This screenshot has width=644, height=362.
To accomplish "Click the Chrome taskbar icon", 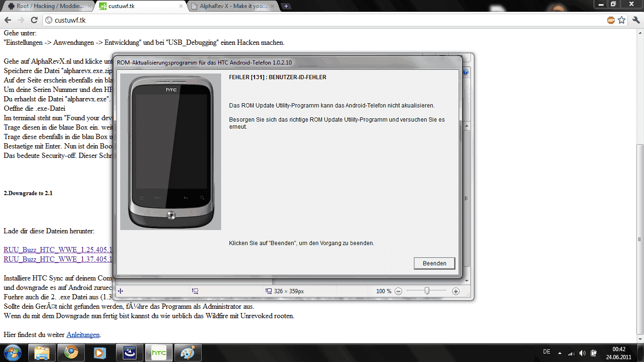I will coord(71,353).
